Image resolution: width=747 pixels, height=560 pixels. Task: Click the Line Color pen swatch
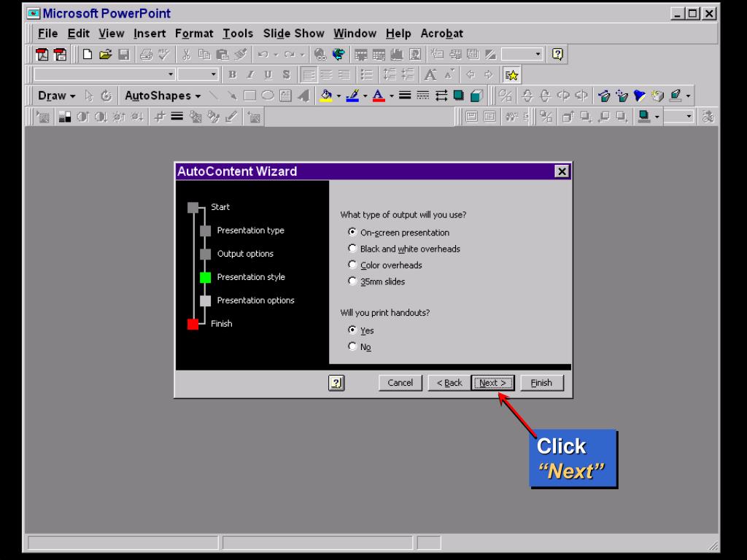pos(352,96)
